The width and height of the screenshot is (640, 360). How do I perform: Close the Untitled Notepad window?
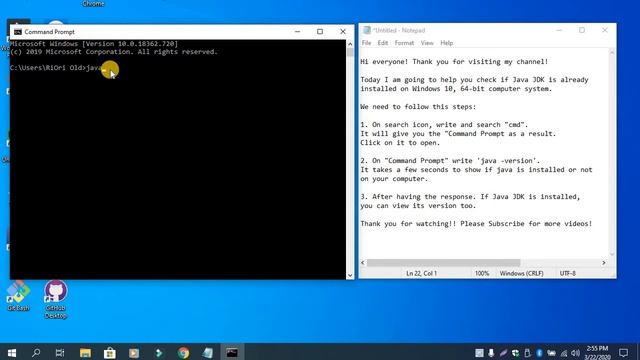605,30
